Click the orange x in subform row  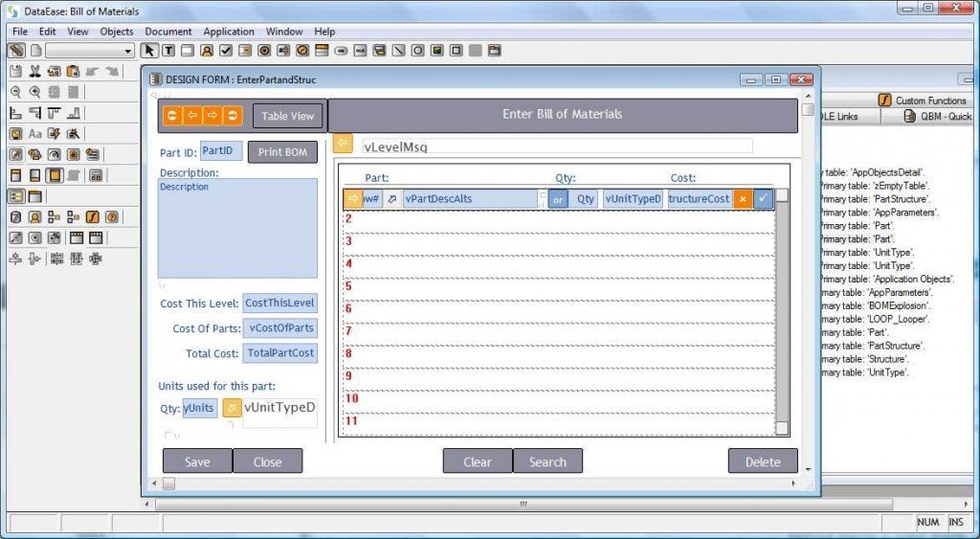tap(743, 199)
